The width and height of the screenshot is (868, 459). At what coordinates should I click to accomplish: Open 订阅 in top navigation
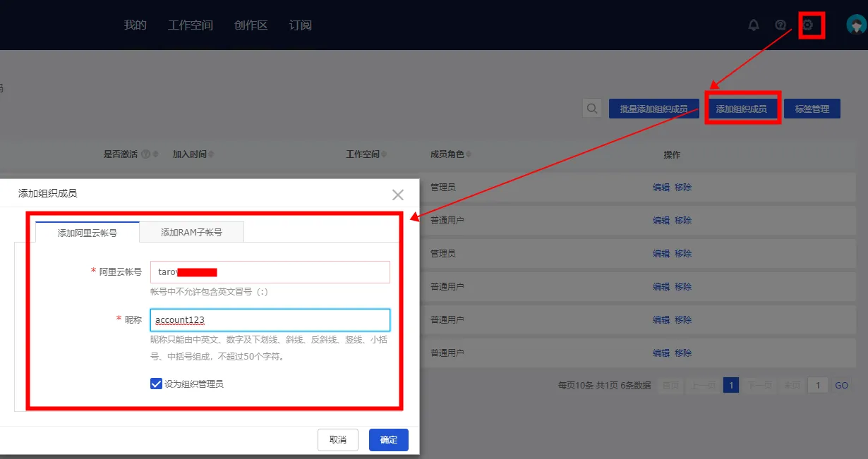tap(301, 25)
